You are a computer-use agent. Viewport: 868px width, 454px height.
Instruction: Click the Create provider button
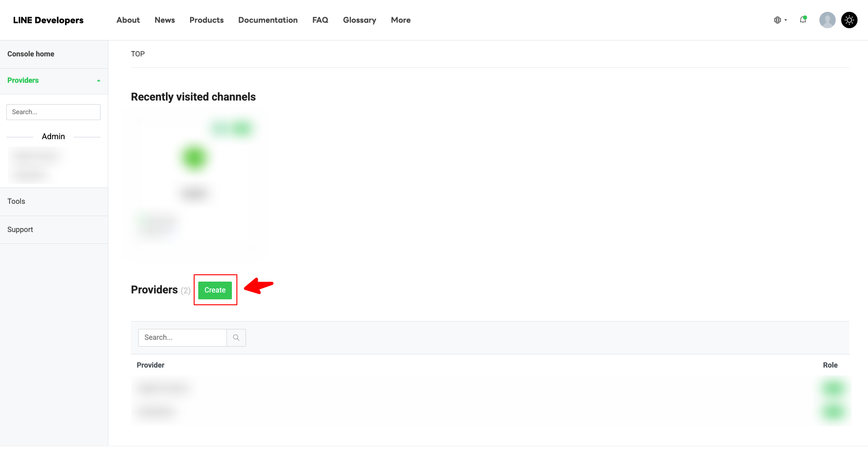[x=215, y=290]
